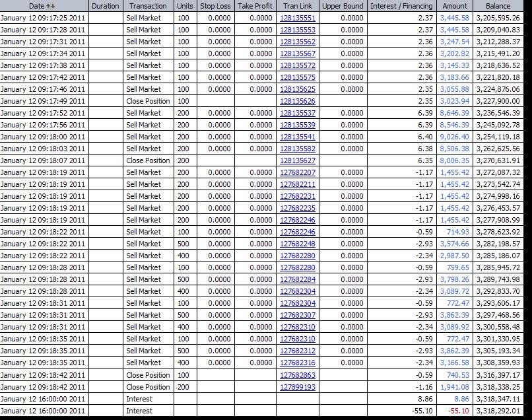Viewport: 532px width, 420px height.
Task: Follow the link 128135572
Action: (298, 65)
